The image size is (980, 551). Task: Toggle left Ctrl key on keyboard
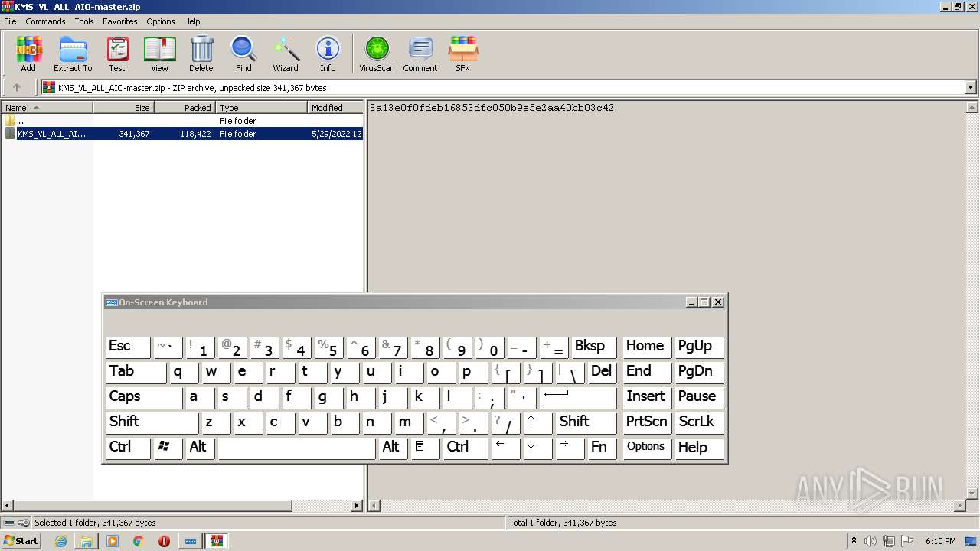pos(128,448)
